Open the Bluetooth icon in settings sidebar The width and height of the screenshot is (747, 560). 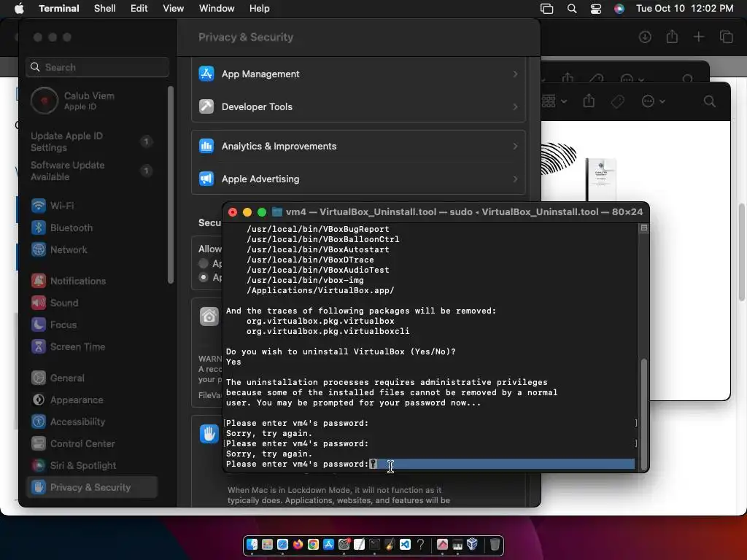[39, 227]
